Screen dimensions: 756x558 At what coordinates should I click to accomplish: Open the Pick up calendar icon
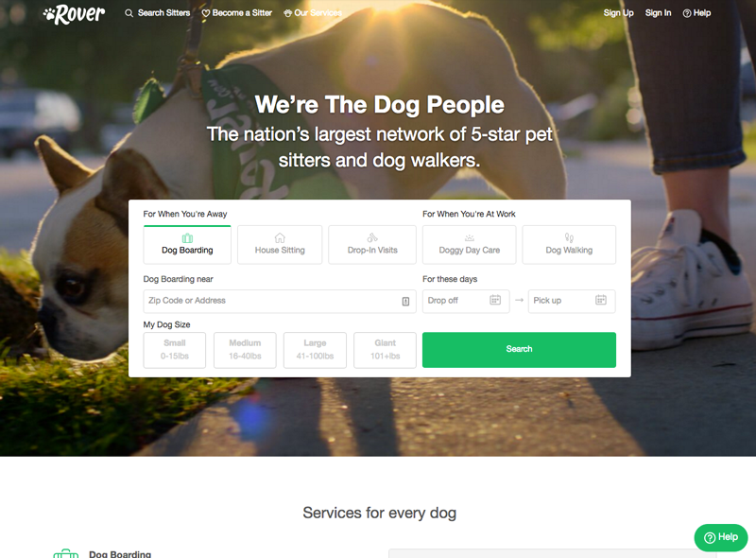[601, 300]
